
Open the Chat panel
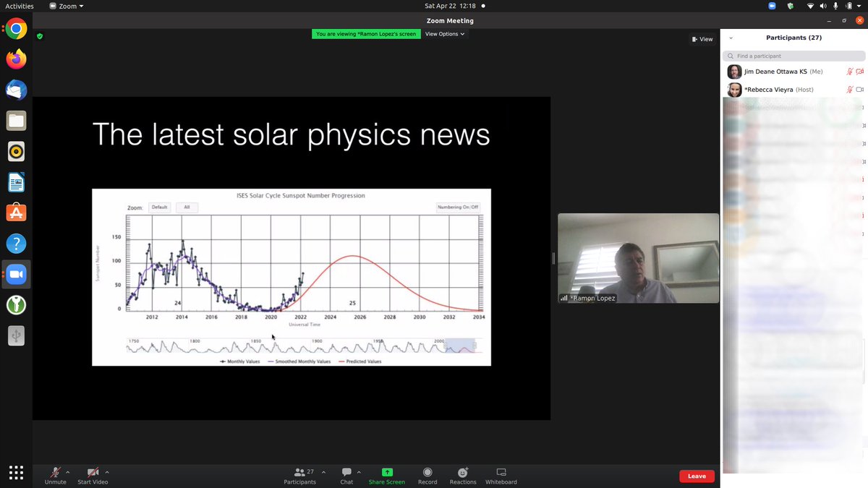tap(346, 476)
